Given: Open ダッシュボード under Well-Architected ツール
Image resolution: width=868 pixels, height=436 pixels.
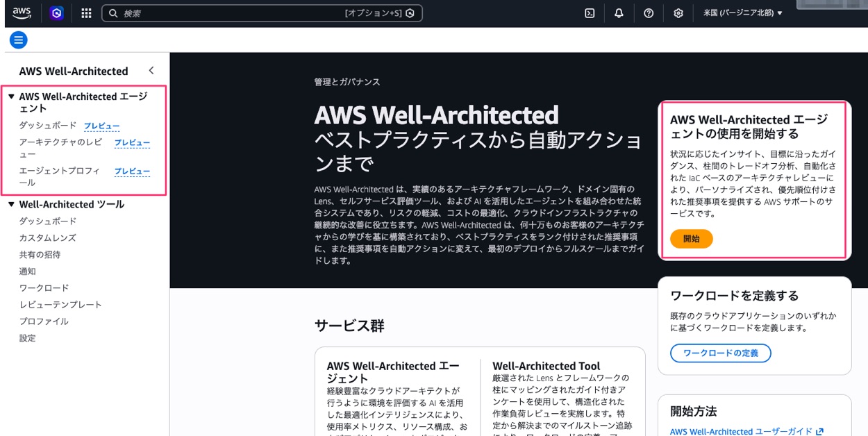Looking at the screenshot, I should click(48, 221).
